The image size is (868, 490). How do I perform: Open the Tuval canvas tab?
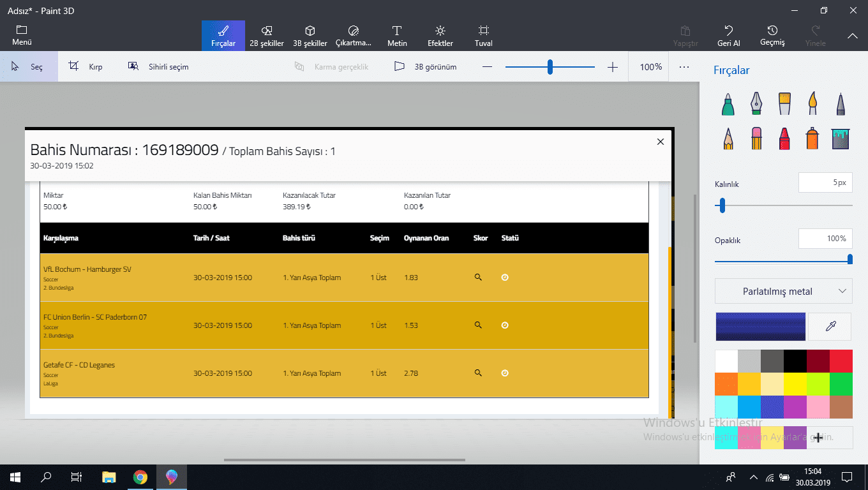click(x=484, y=36)
